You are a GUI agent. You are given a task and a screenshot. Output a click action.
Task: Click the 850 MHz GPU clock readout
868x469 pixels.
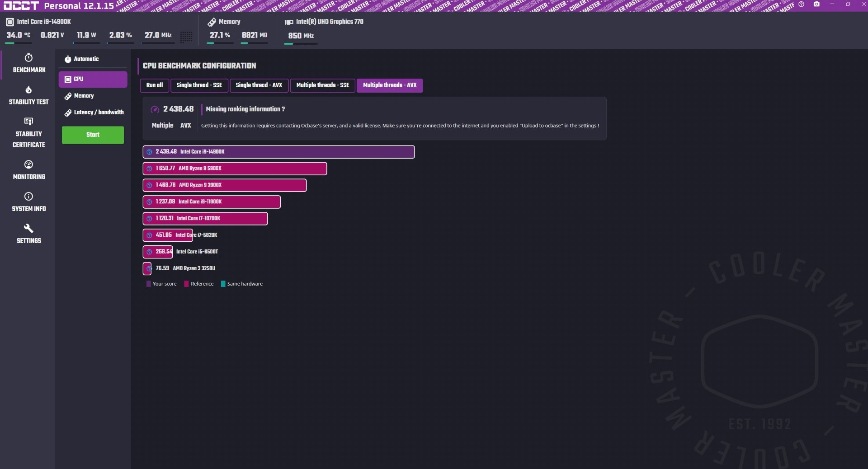301,36
